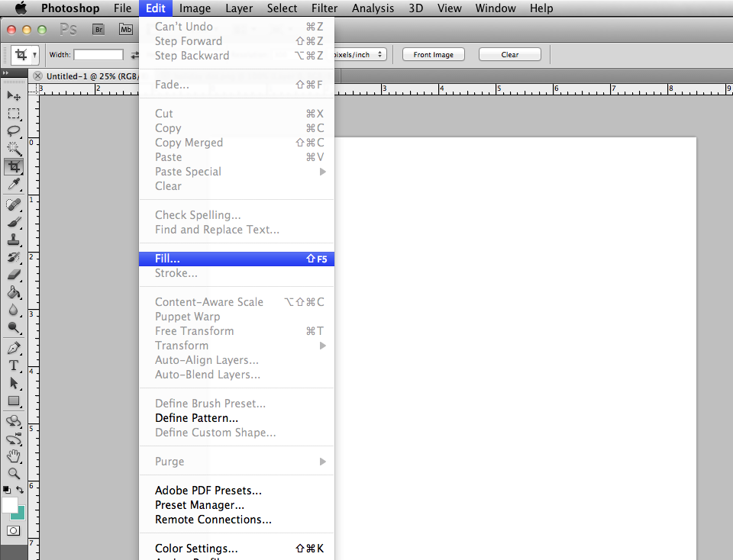Choose Fill... from the Edit menu
The width and height of the screenshot is (733, 560).
237,259
